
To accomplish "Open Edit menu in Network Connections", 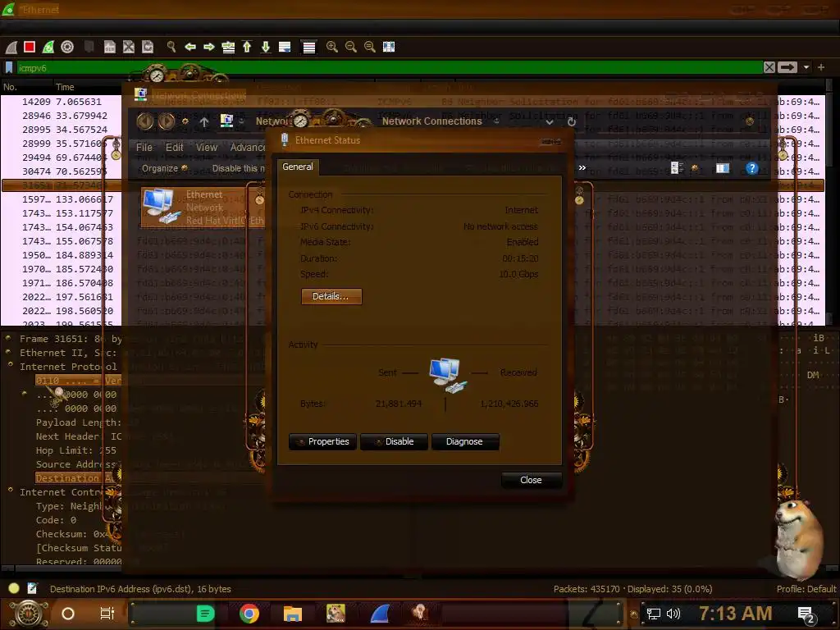I will point(174,148).
